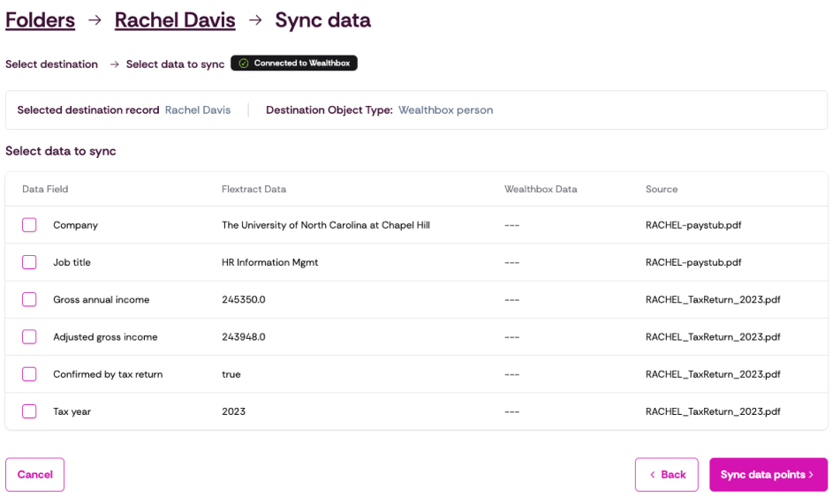Open the Rachel Davis breadcrumb link
The width and height of the screenshot is (840, 504).
(x=175, y=20)
